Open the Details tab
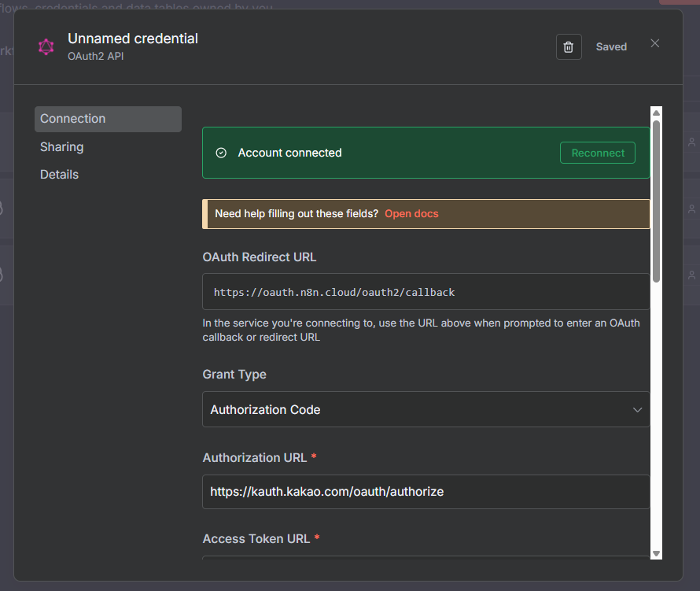The height and width of the screenshot is (591, 700). pos(60,175)
